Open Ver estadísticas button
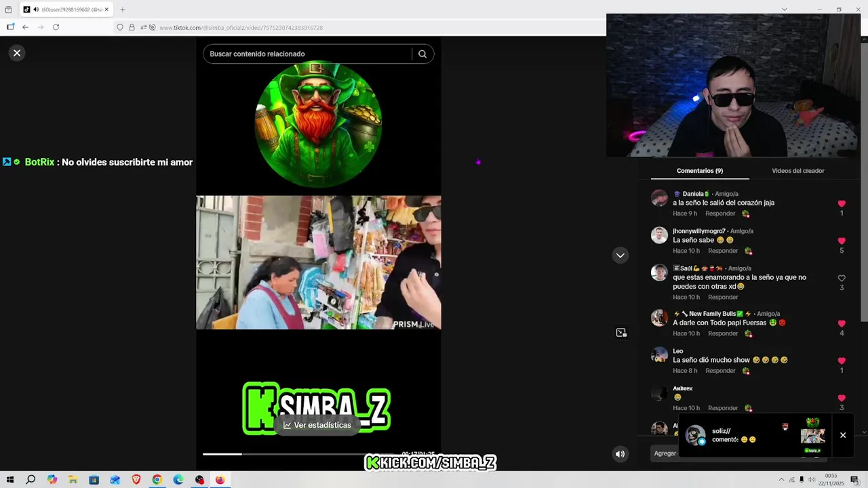 [x=317, y=425]
